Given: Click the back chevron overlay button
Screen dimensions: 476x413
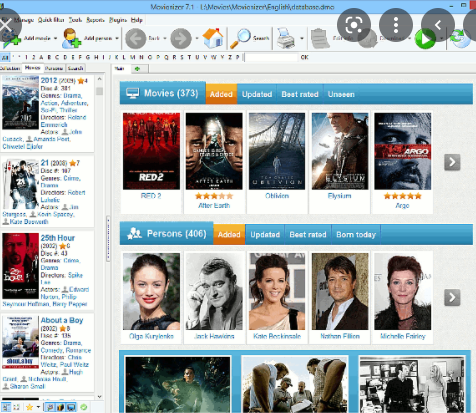Looking at the screenshot, I should tap(438, 25).
